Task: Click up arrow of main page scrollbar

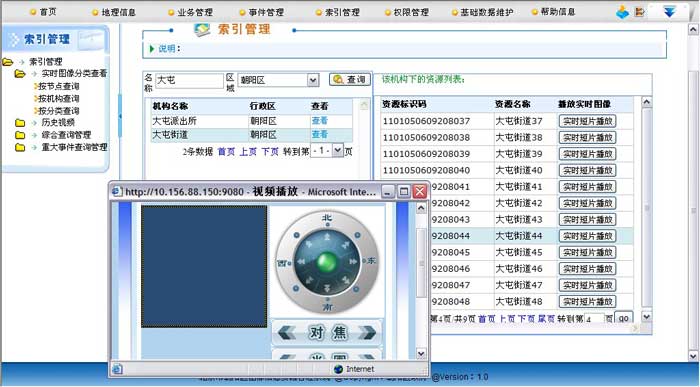Action: click(693, 30)
